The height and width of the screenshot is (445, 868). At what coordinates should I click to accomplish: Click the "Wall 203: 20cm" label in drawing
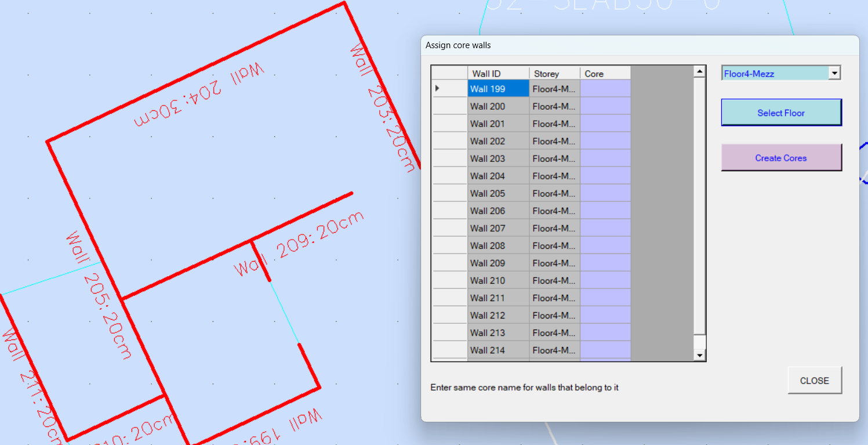click(x=383, y=108)
